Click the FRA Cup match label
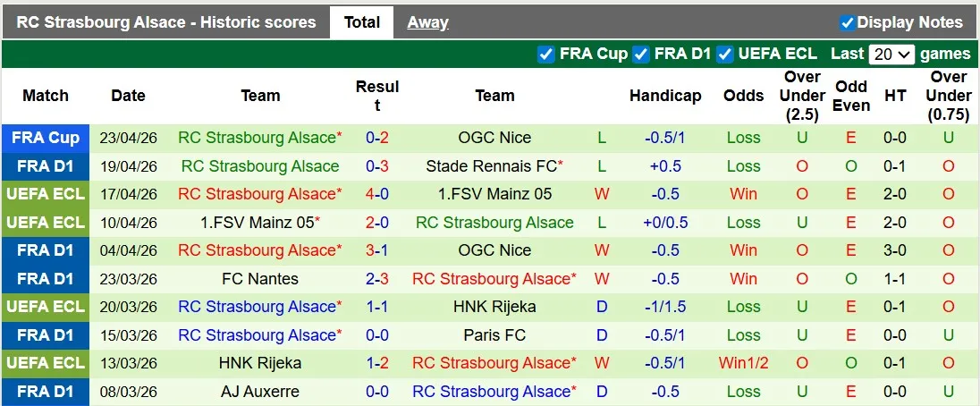The image size is (980, 406). pyautogui.click(x=46, y=138)
